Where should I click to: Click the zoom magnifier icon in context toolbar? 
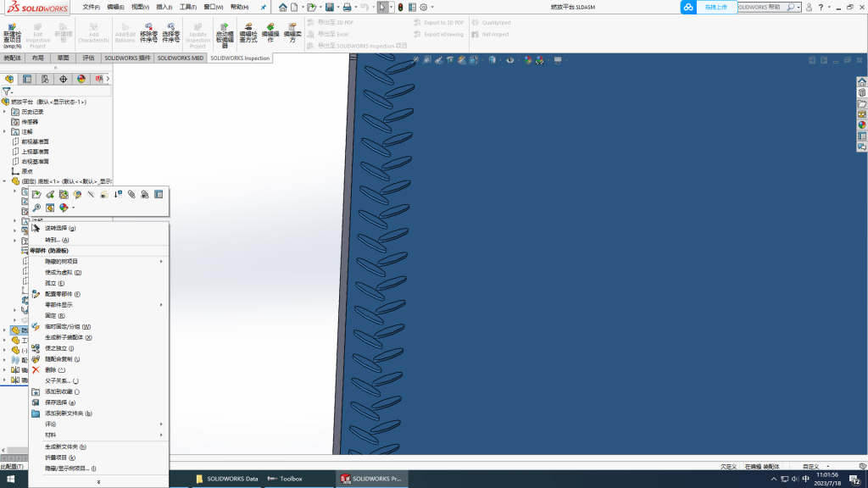coord(36,208)
